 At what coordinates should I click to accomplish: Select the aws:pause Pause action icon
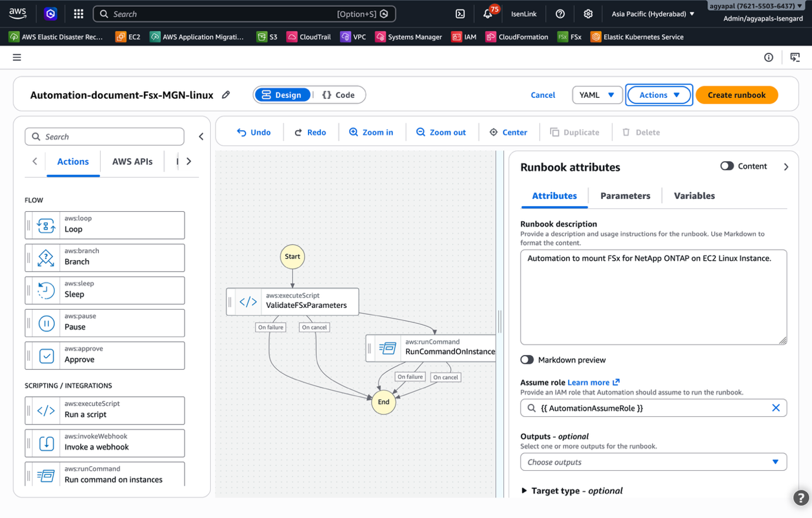pos(46,323)
